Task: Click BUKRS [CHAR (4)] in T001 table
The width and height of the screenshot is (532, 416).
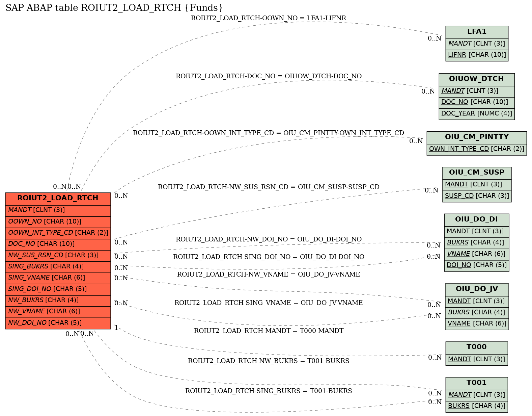Action: tap(476, 406)
